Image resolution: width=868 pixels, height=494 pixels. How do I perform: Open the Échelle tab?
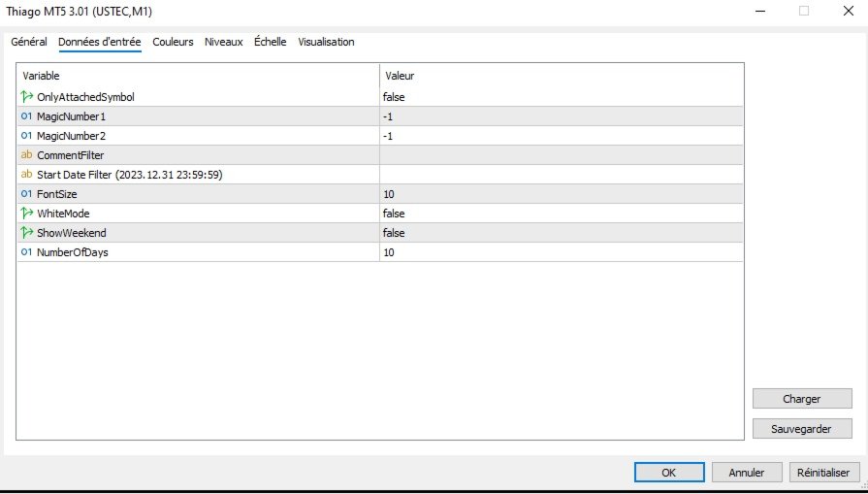coord(271,42)
